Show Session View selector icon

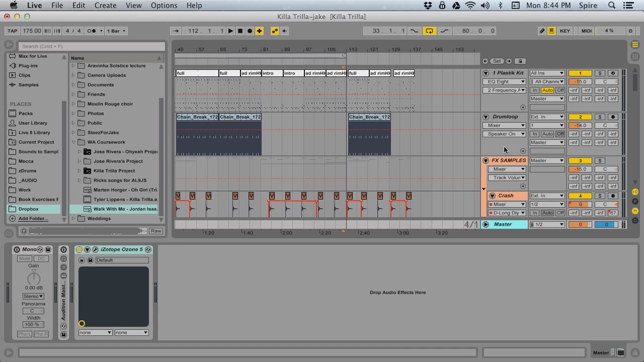click(635, 56)
